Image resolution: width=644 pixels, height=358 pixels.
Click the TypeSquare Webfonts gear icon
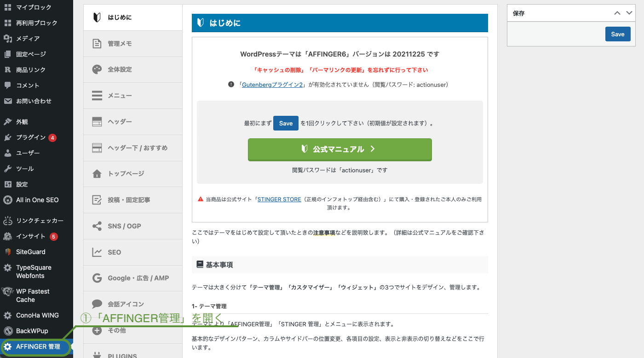pyautogui.click(x=7, y=267)
